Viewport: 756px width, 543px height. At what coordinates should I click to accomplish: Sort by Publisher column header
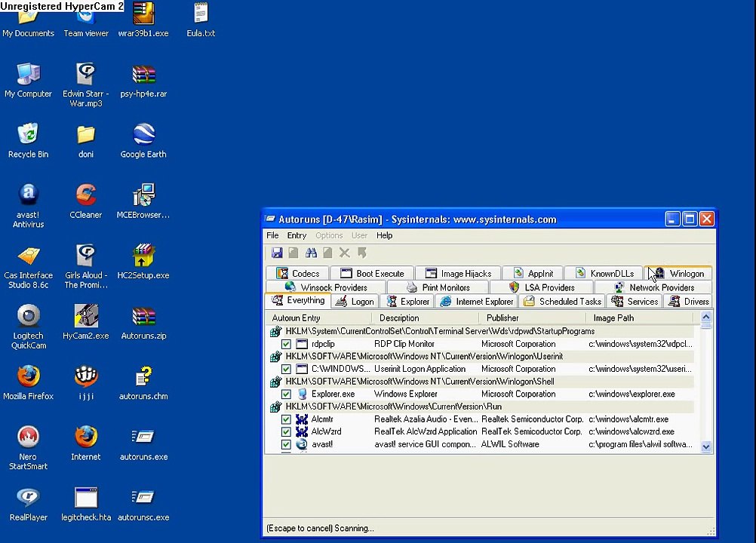point(532,318)
